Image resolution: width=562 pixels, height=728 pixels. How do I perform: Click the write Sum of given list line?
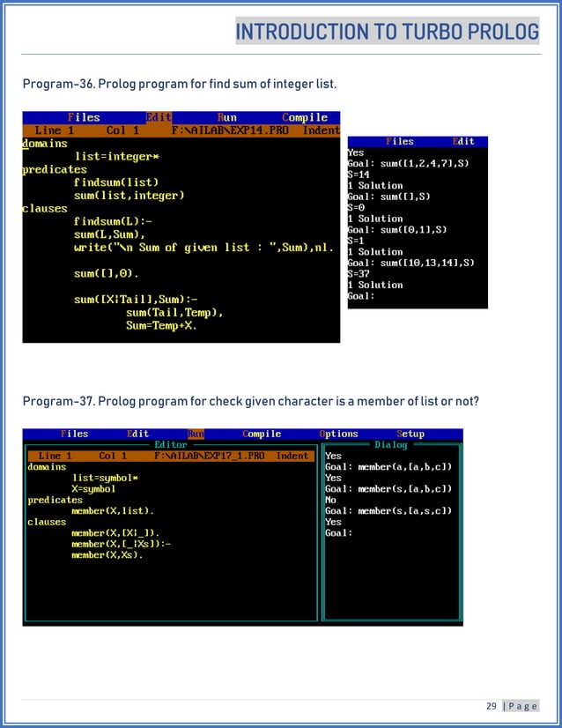click(203, 248)
